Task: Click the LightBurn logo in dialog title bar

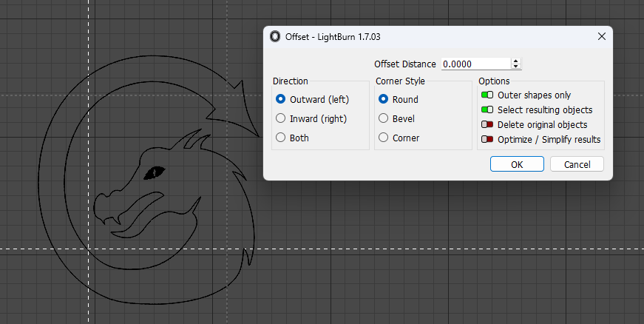Action: 276,36
